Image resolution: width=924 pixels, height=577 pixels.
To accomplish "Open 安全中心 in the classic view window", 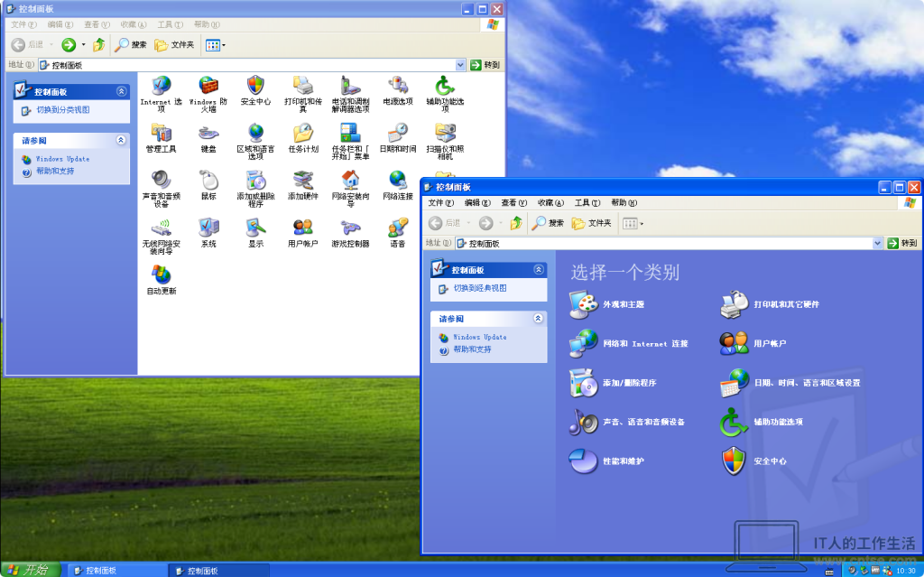I will (x=255, y=90).
